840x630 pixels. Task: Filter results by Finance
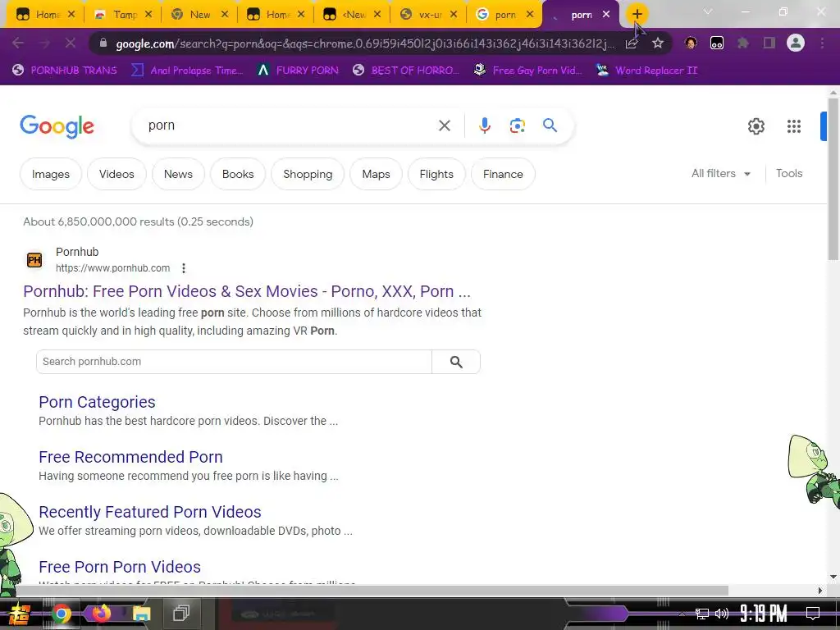(503, 174)
